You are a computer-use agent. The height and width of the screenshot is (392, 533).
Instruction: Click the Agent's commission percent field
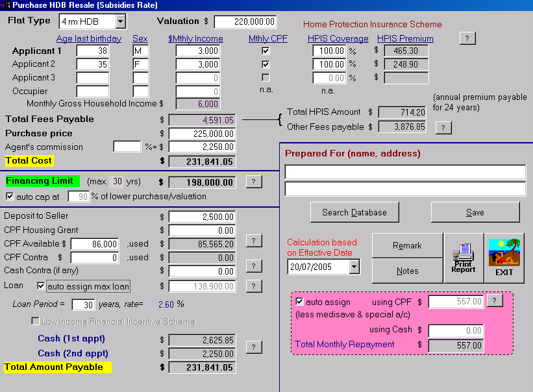pyautogui.click(x=127, y=147)
